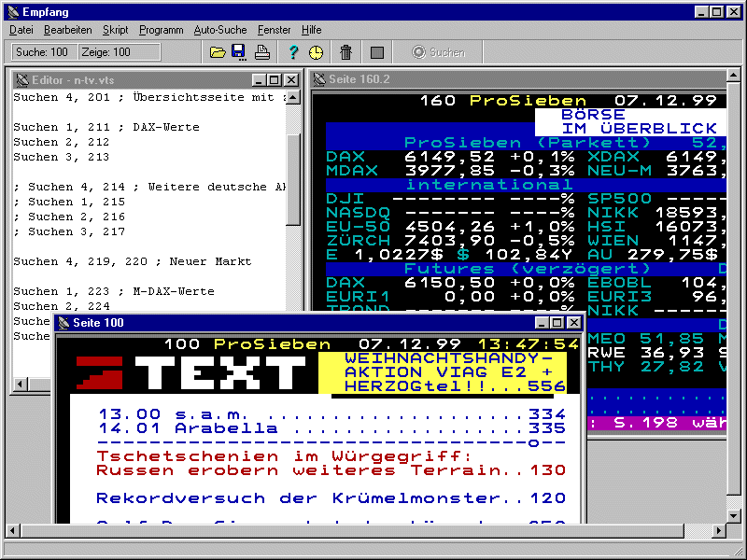Click 'Rekordversuch der Krümelmonster 120'
747x560 pixels.
331,498
